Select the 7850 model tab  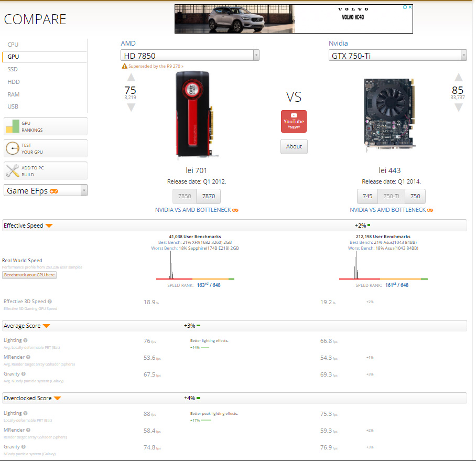pyautogui.click(x=185, y=197)
